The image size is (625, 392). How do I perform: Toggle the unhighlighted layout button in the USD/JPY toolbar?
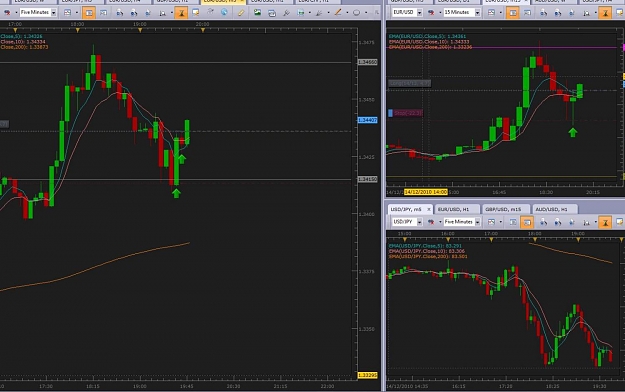pyautogui.click(x=513, y=222)
